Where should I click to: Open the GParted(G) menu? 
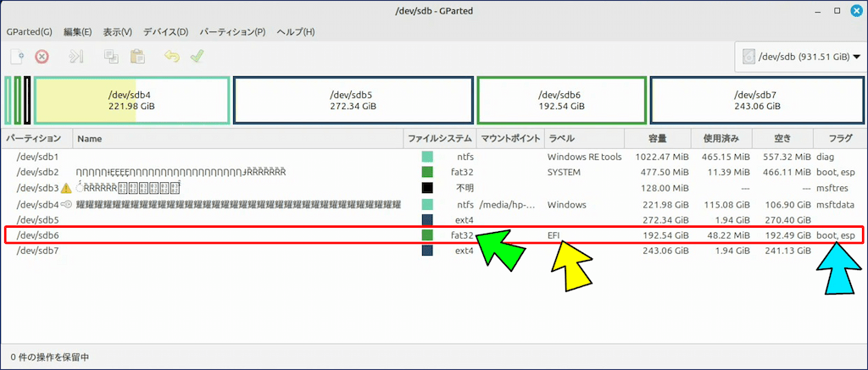pos(29,32)
